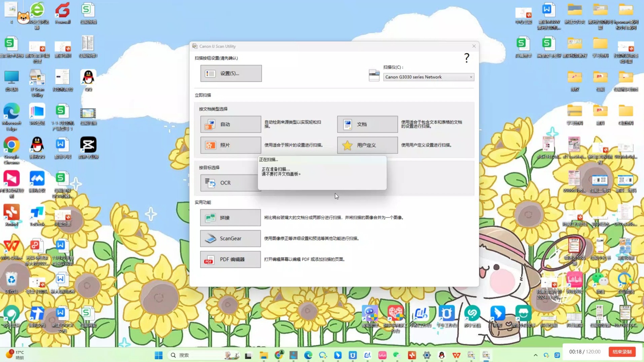Launch ScanGear for detailed scan settings

[230, 238]
